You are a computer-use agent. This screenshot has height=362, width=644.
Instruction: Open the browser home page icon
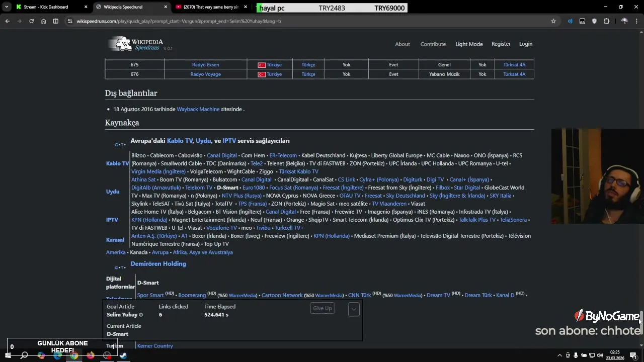pos(43,21)
